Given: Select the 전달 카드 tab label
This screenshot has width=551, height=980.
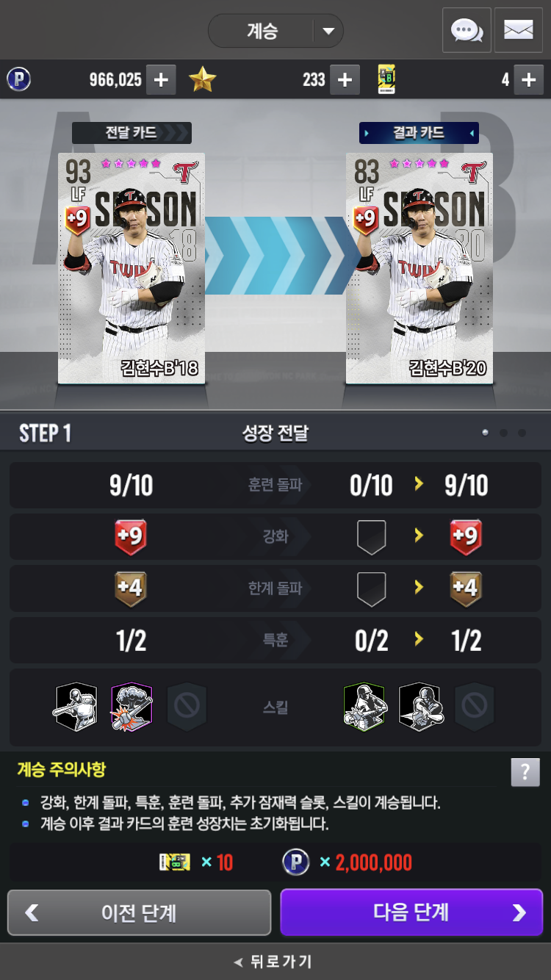Looking at the screenshot, I should [x=132, y=133].
